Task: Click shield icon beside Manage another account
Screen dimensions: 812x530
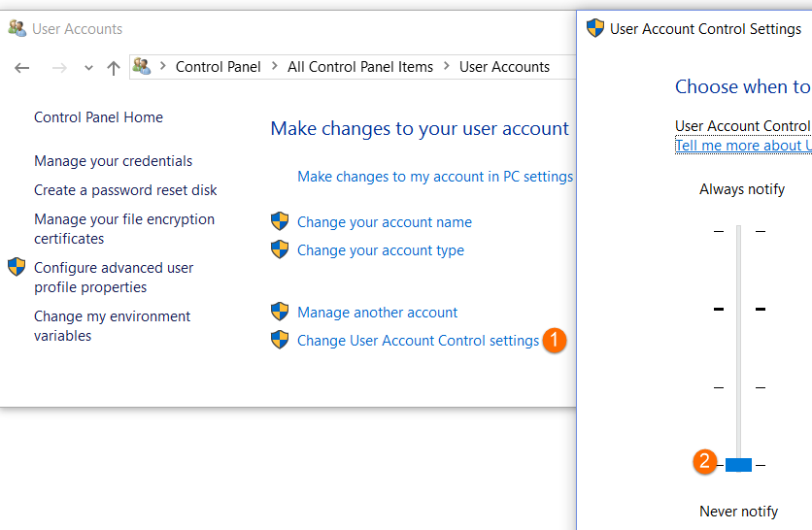Action: (280, 312)
